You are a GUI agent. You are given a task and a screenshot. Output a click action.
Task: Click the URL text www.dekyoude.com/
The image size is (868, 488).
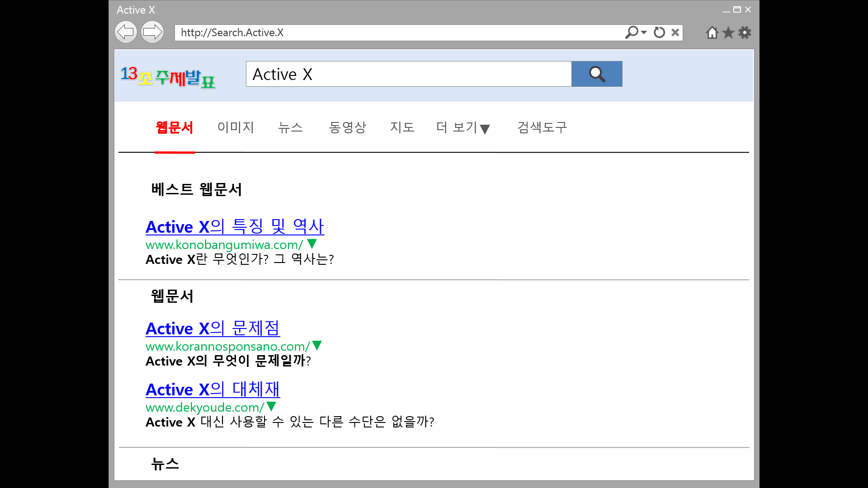[204, 408]
